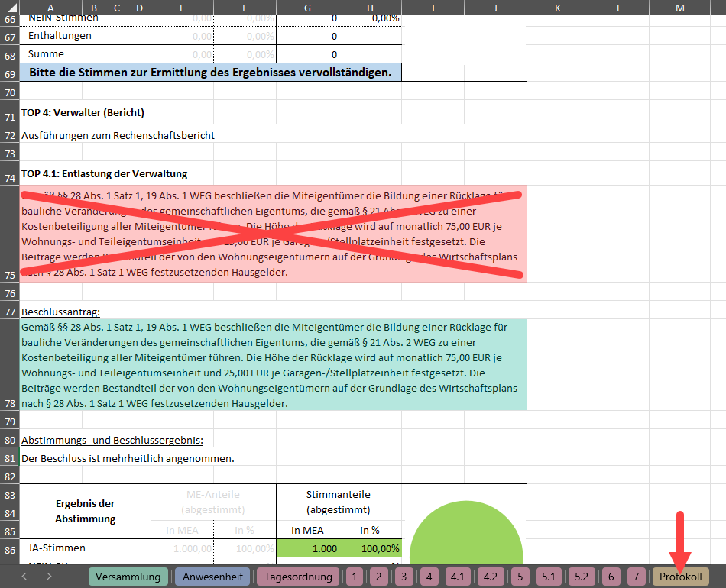Select row 86 header

(x=10, y=549)
